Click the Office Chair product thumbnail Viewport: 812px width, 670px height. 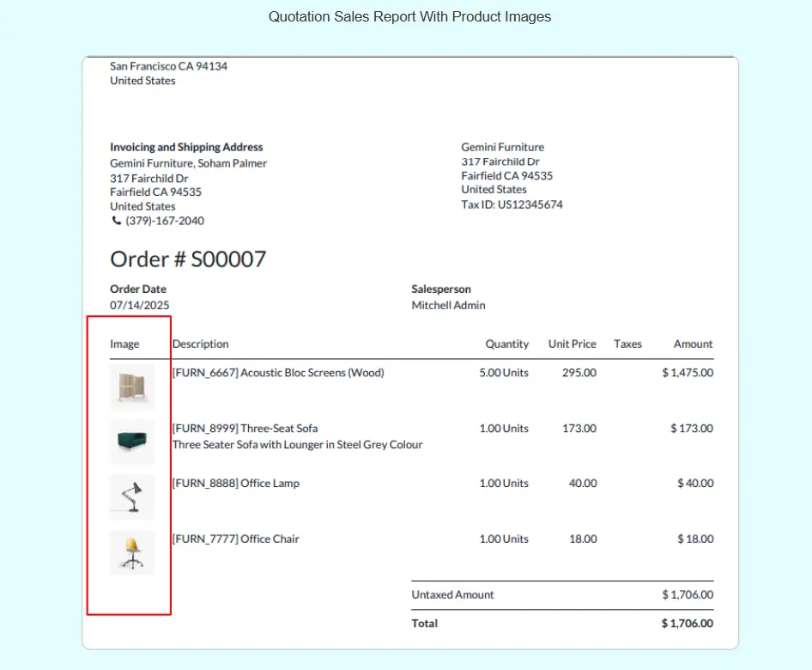132,551
